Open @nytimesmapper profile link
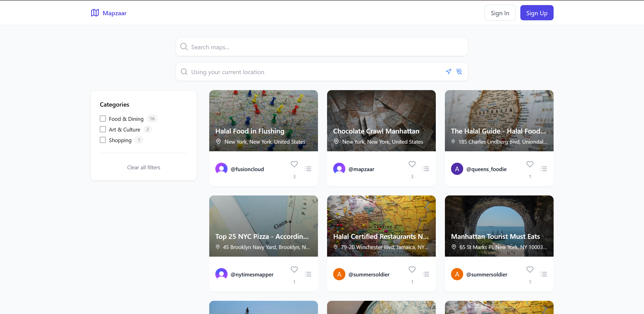Image resolution: width=644 pixels, height=314 pixels. point(252,274)
